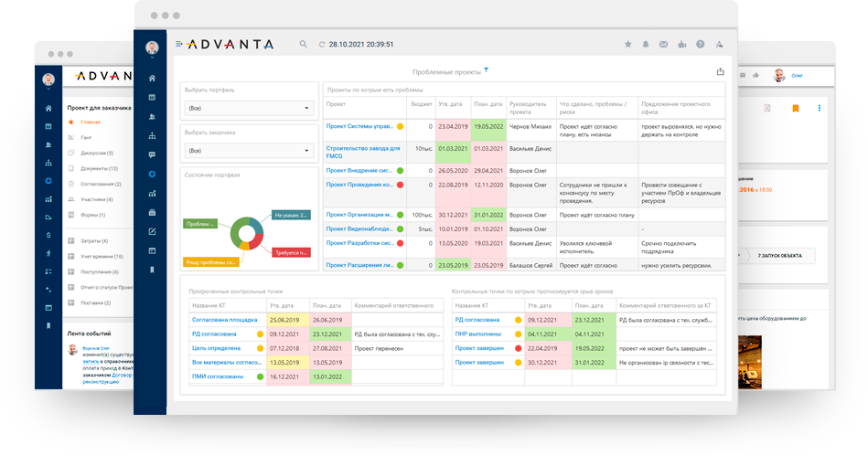
Task: Click the help question mark icon
Action: click(701, 44)
